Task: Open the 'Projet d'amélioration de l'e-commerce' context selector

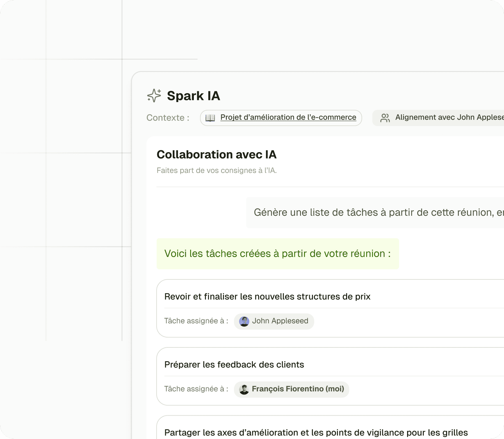Action: [x=281, y=118]
